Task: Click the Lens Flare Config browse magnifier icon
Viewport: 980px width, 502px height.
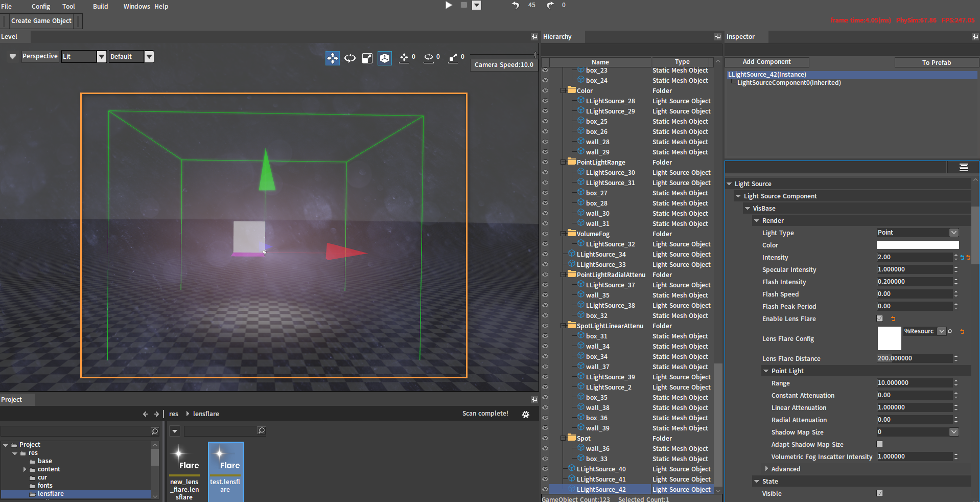Action: 950,331
